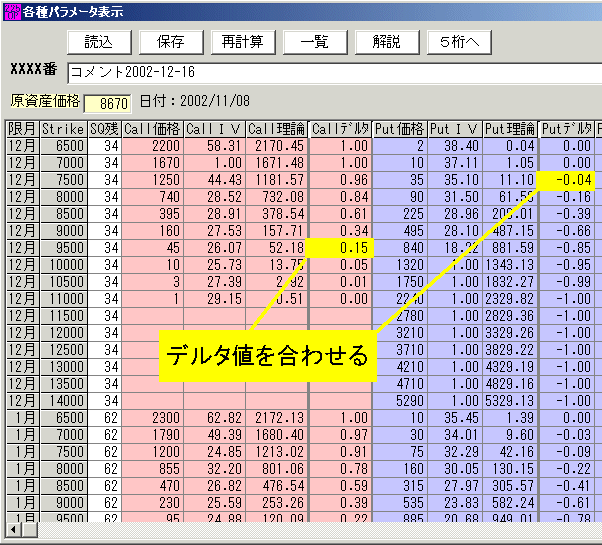
Task: Select Call IV cell 58.31
Action: point(215,146)
